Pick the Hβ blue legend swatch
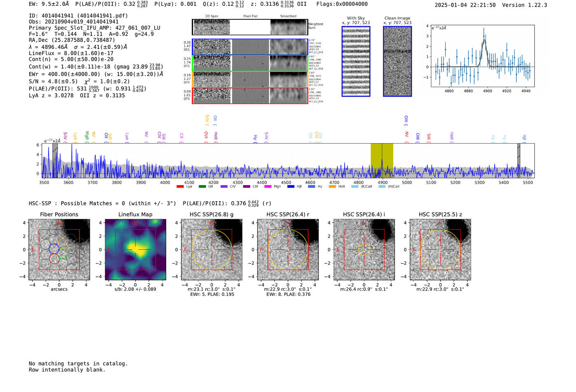This screenshot has width=576, height=392. click(291, 186)
